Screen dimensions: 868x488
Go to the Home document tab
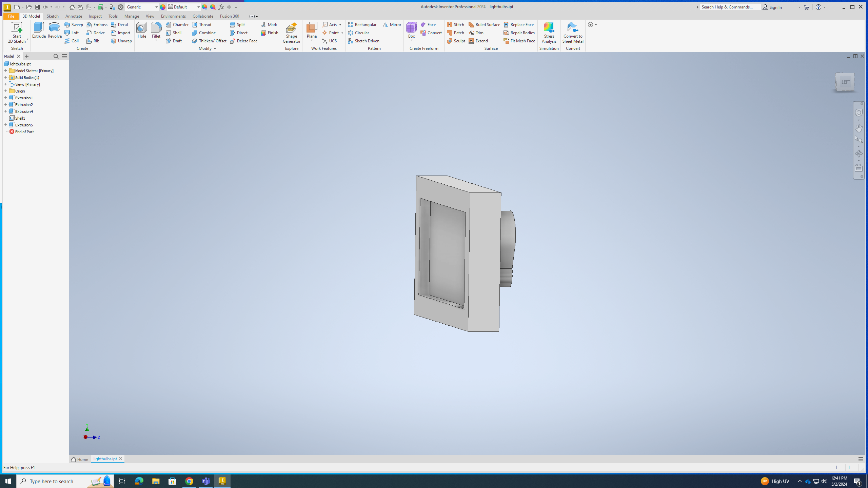(x=80, y=459)
